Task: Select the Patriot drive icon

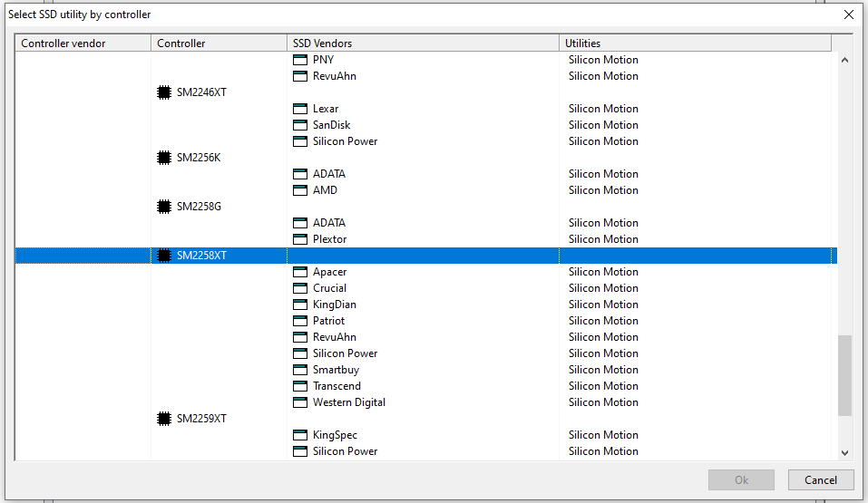Action: point(300,321)
